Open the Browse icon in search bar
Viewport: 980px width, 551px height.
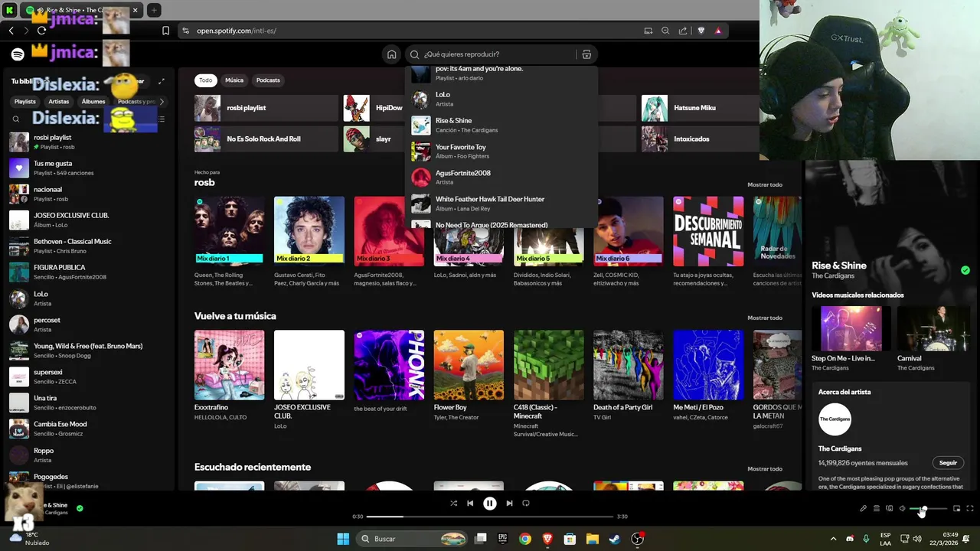pos(586,54)
